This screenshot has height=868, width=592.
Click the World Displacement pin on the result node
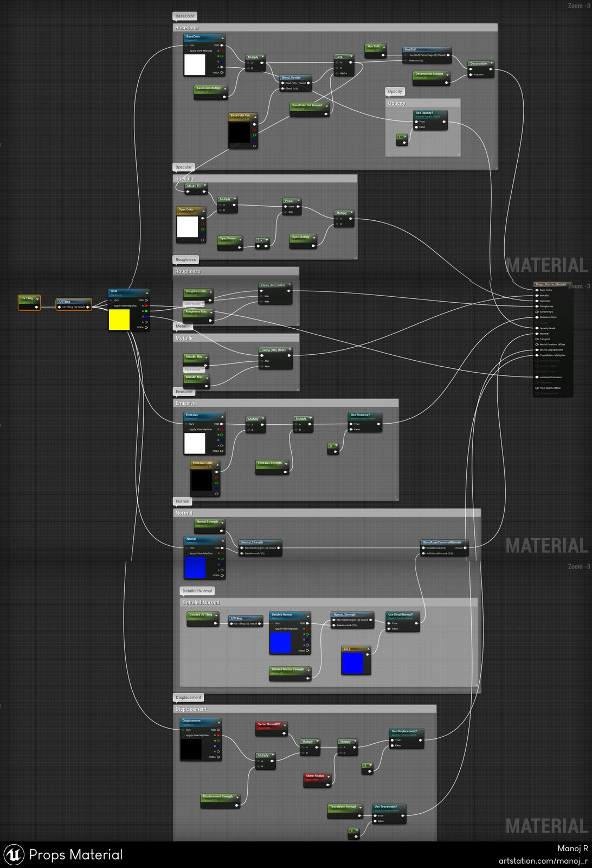pos(537,350)
